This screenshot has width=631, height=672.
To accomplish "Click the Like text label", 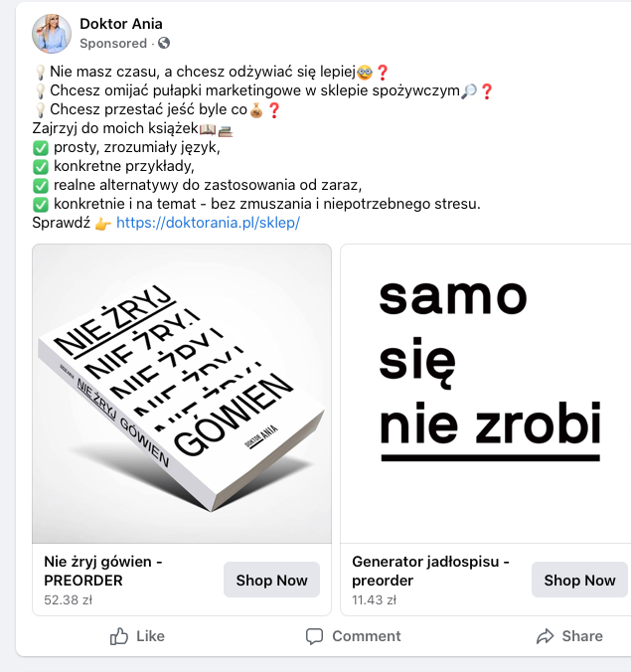I will point(150,636).
